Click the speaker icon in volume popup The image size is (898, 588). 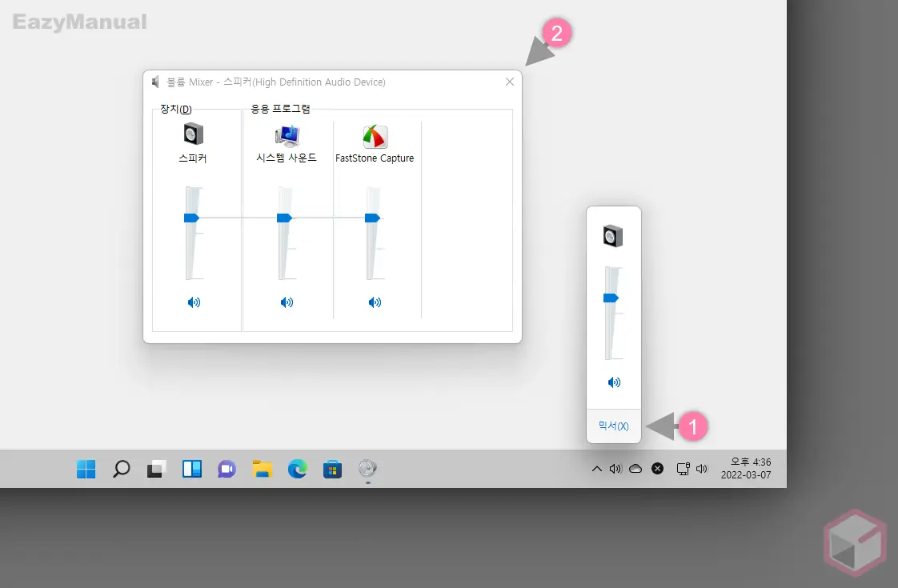click(613, 236)
